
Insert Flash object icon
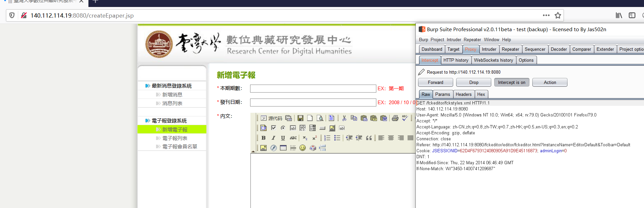[x=273, y=148]
